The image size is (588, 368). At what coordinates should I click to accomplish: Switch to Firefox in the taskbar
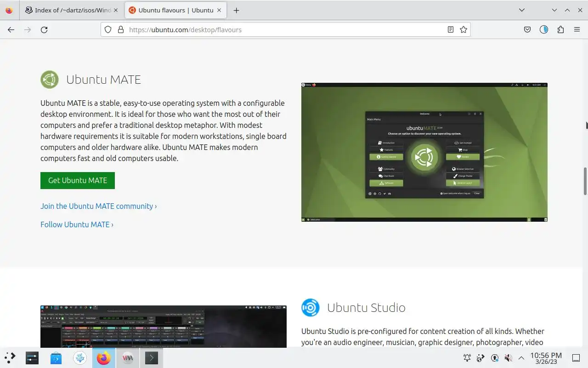coord(104,357)
